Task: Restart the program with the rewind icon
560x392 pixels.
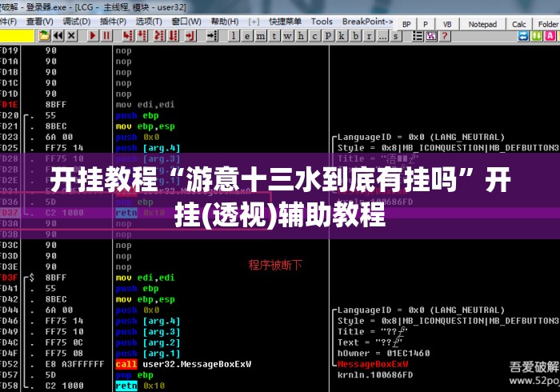Action: [x=58, y=36]
